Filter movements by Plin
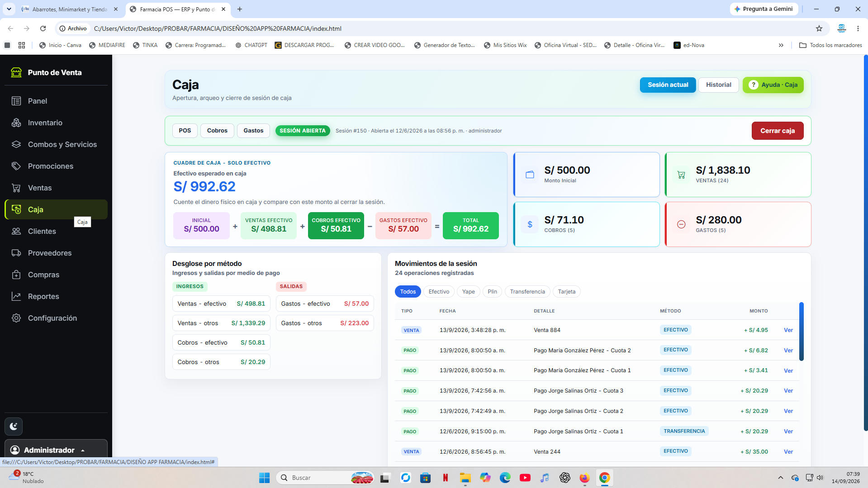The image size is (868, 488). coord(492,292)
